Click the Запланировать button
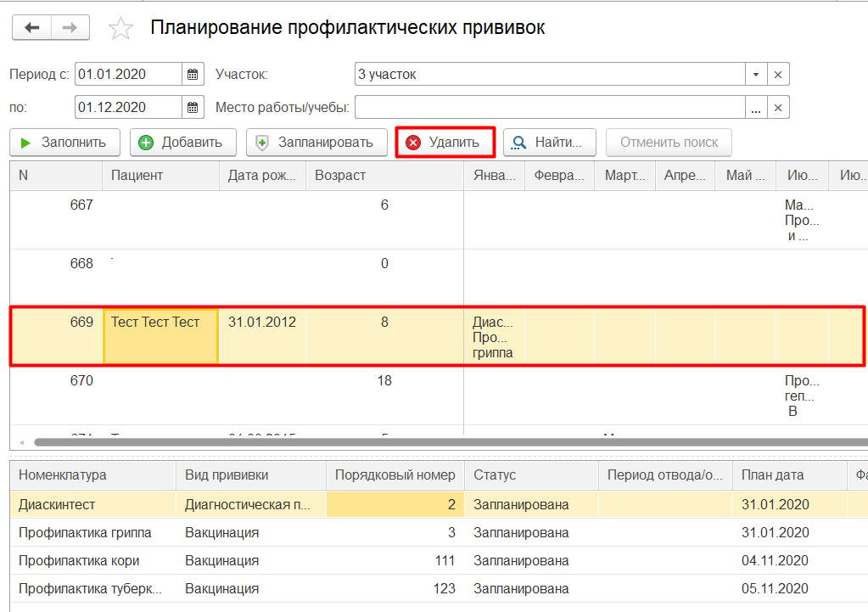Viewport: 868px width, 612px height. coord(316,143)
